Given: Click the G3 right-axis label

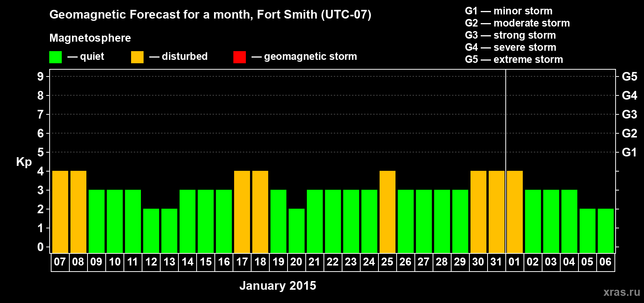Looking at the screenshot, I should click(x=630, y=114).
